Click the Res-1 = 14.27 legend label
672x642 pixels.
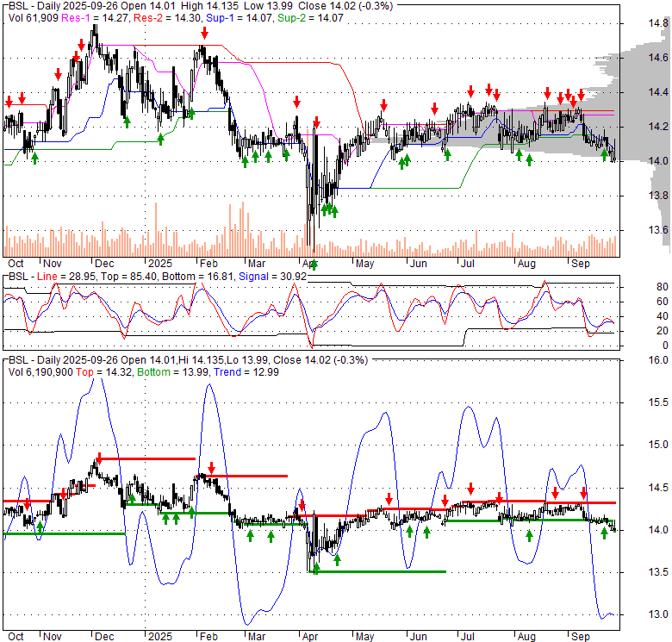point(96,17)
